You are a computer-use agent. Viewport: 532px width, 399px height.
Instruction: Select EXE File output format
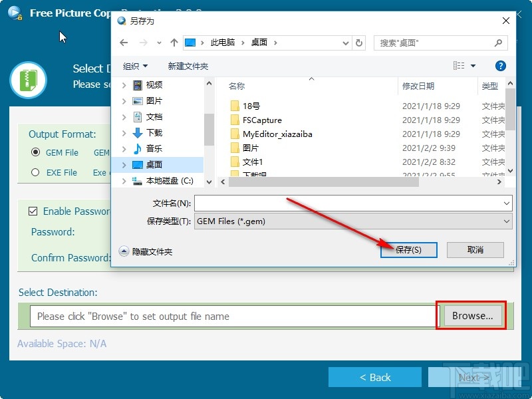point(35,172)
